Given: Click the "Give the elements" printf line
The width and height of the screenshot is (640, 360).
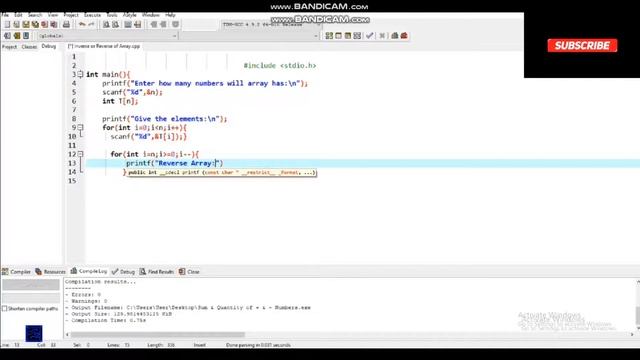Looking at the screenshot, I should click(x=164, y=119).
